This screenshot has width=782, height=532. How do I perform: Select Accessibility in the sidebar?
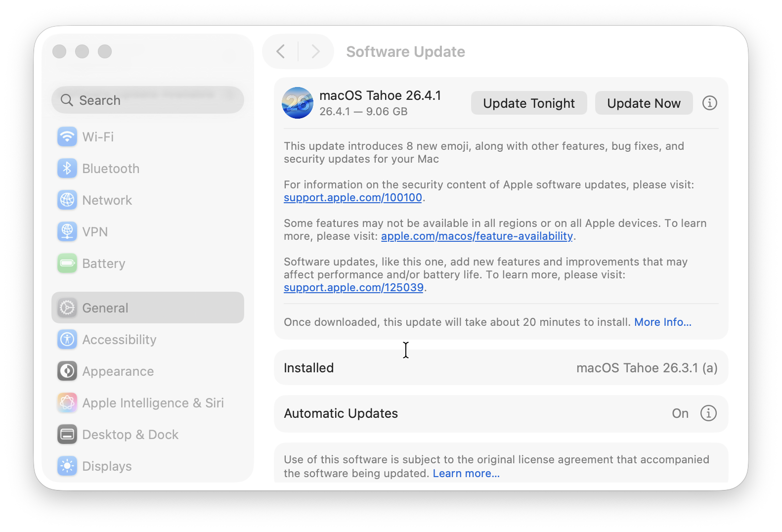coord(148,340)
